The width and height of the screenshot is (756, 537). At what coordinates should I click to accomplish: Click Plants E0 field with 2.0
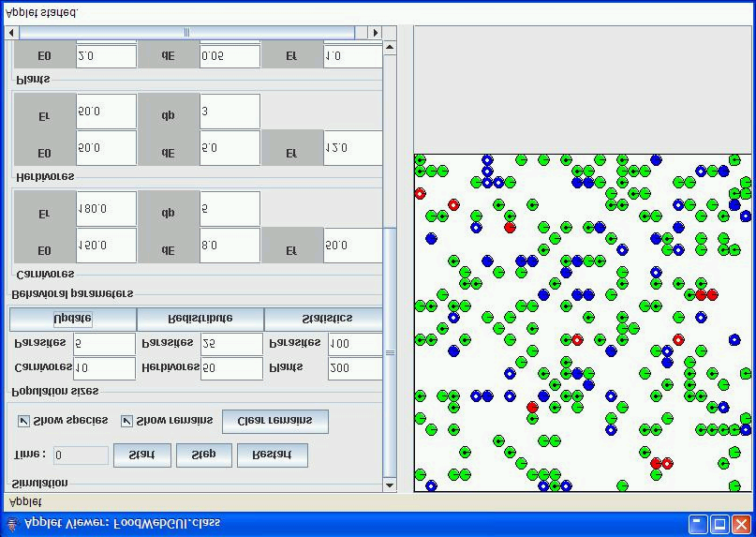coord(106,56)
